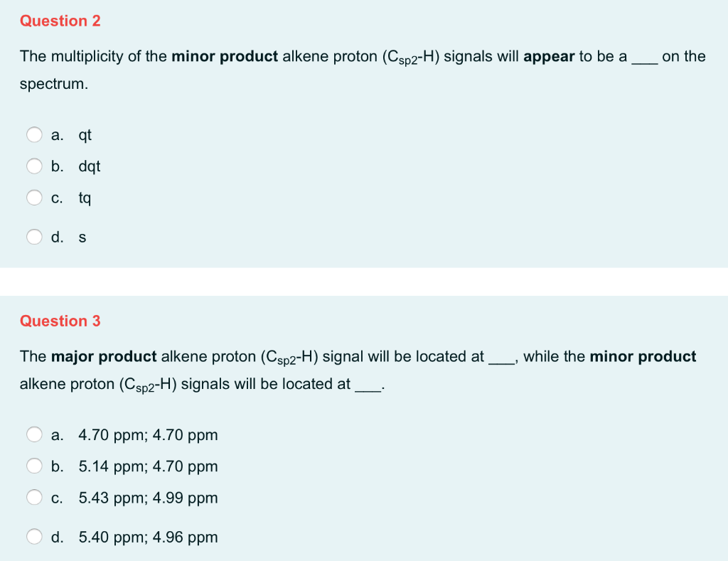This screenshot has height=561, width=728.
Task: Click answer label "a. qt" in Question 2
Action: pyautogui.click(x=71, y=134)
